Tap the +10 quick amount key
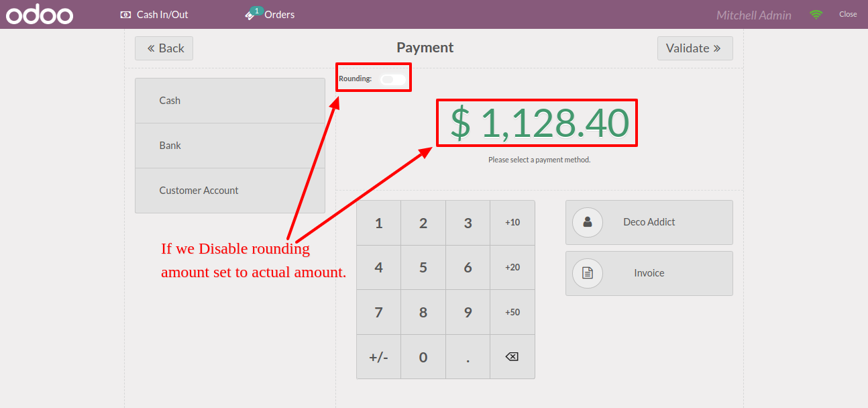This screenshot has width=868, height=408. coord(512,222)
